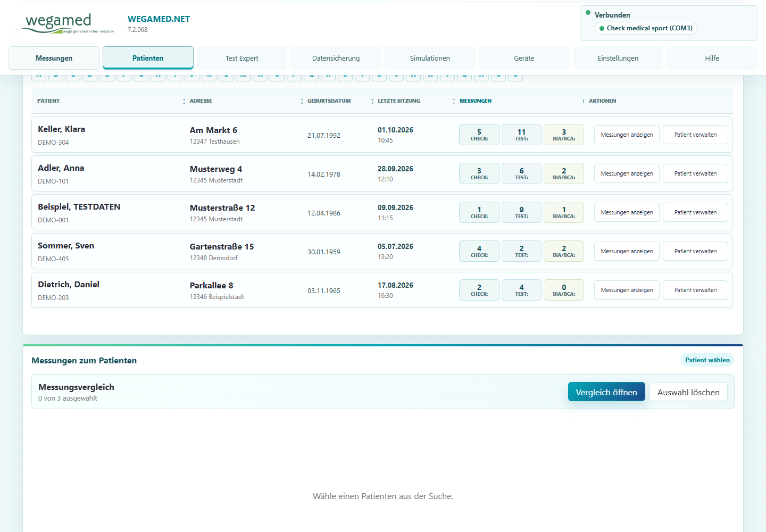Switch to the Patienten tab

pyautogui.click(x=148, y=58)
